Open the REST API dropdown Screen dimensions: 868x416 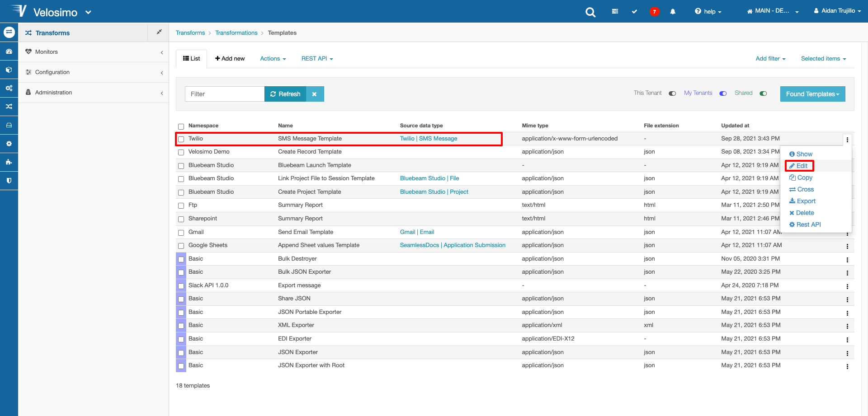[317, 59]
